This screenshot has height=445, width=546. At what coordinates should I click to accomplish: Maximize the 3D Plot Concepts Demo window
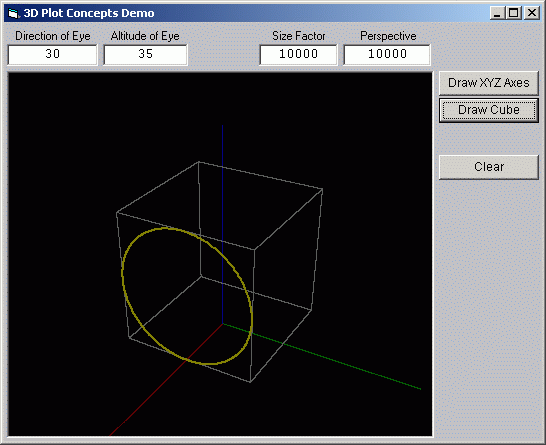click(x=514, y=13)
